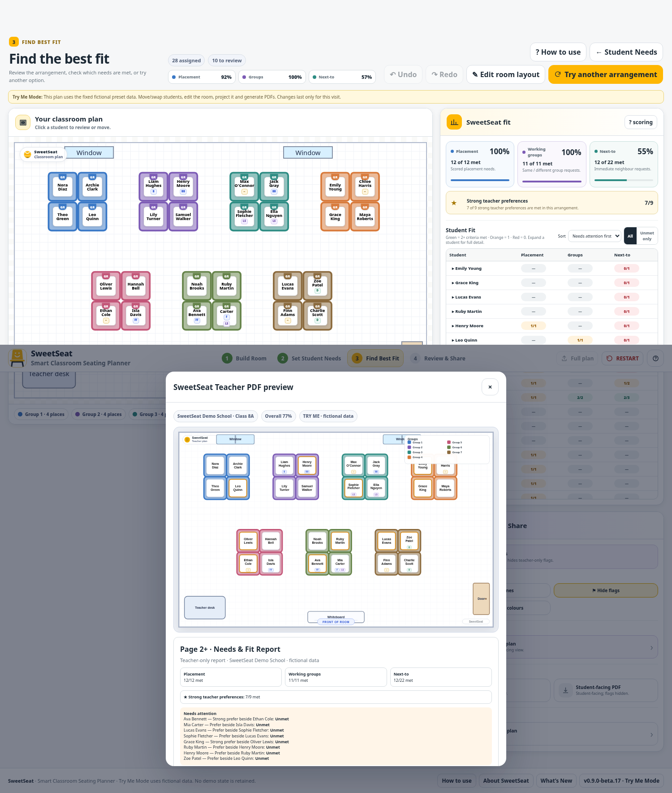Screen dimensions: 672x793
Task: Click Try another arrangement
Action: pyautogui.click(x=606, y=74)
